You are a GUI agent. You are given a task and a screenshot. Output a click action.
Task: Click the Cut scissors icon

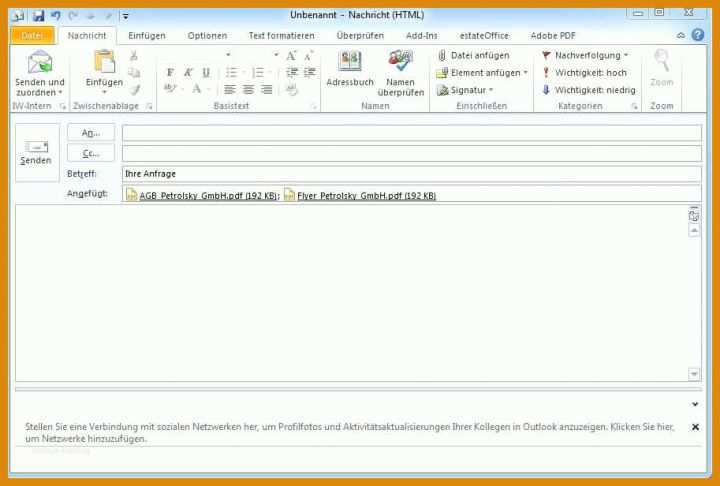(134, 56)
